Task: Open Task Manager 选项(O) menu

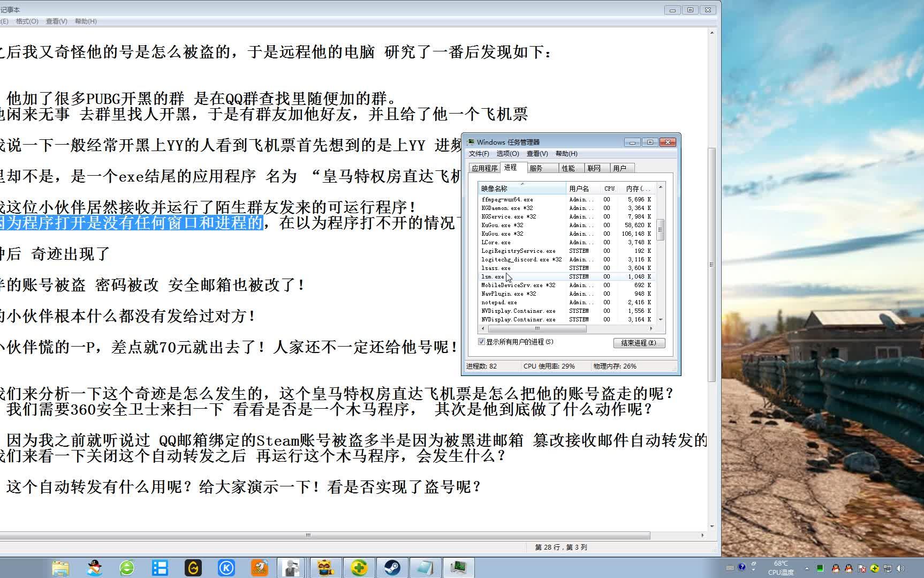Action: 508,154
